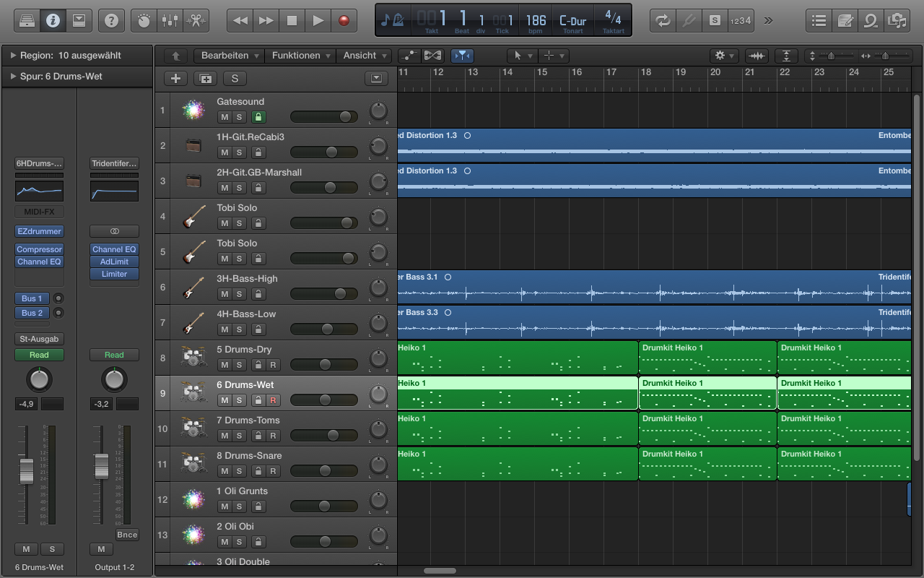Show more control bar items chevron
The height and width of the screenshot is (578, 924).
768,20
